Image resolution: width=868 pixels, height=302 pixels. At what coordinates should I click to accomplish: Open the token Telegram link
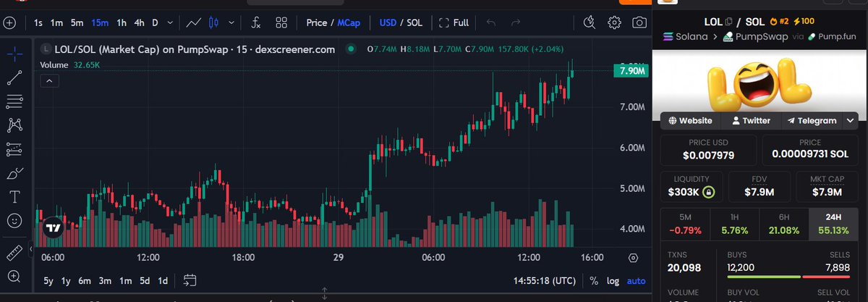pyautogui.click(x=812, y=121)
